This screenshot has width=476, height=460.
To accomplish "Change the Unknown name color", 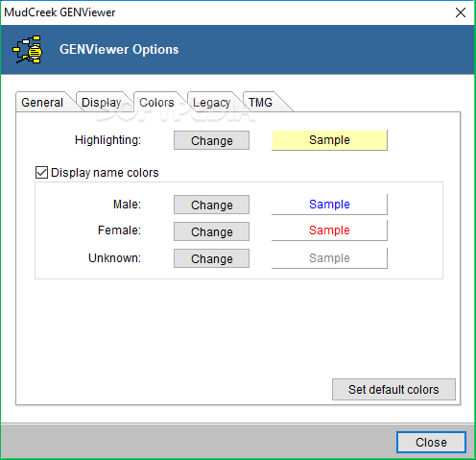I will tap(211, 258).
